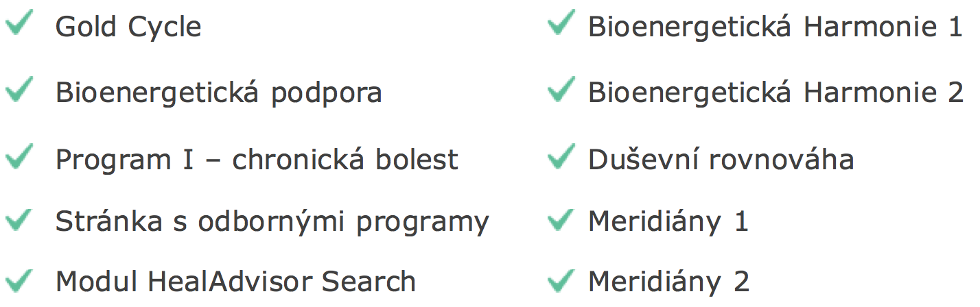Select the Bioenergetická Harmonie 2 label
The height and width of the screenshot is (307, 980).
775,94
